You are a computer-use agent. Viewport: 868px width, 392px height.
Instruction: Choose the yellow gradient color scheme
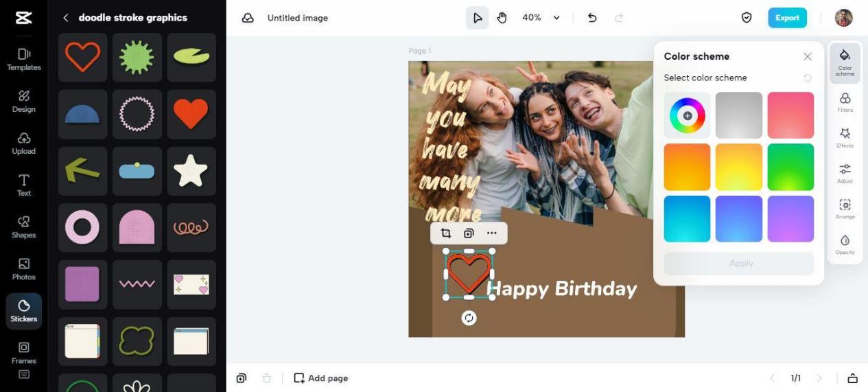tap(739, 167)
